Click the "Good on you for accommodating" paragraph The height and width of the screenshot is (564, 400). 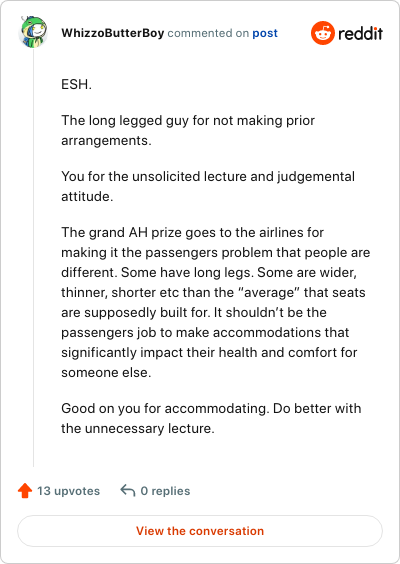[211, 418]
